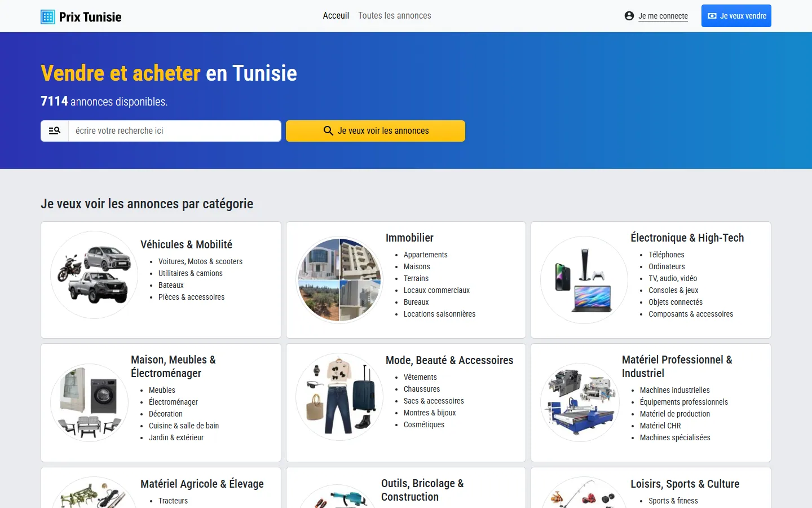Click the vehicles category thumbnail
Viewport: 812px width, 508px height.
(94, 275)
